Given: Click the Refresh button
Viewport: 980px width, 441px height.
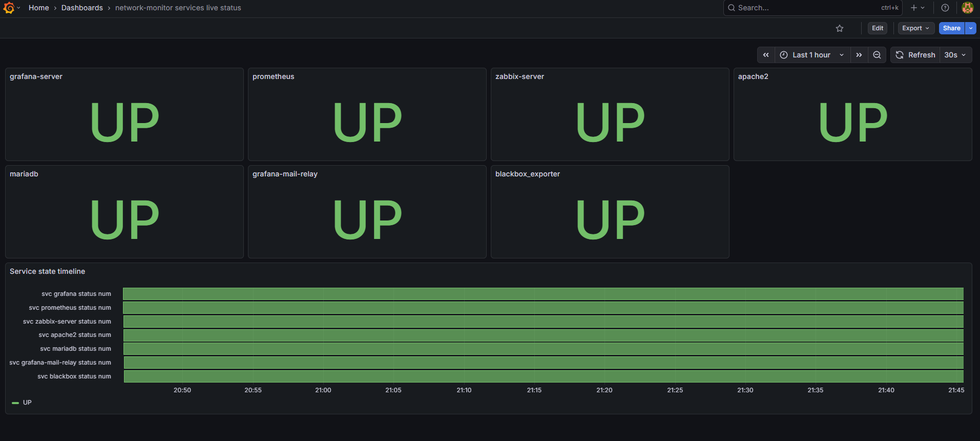Looking at the screenshot, I should click(x=915, y=55).
